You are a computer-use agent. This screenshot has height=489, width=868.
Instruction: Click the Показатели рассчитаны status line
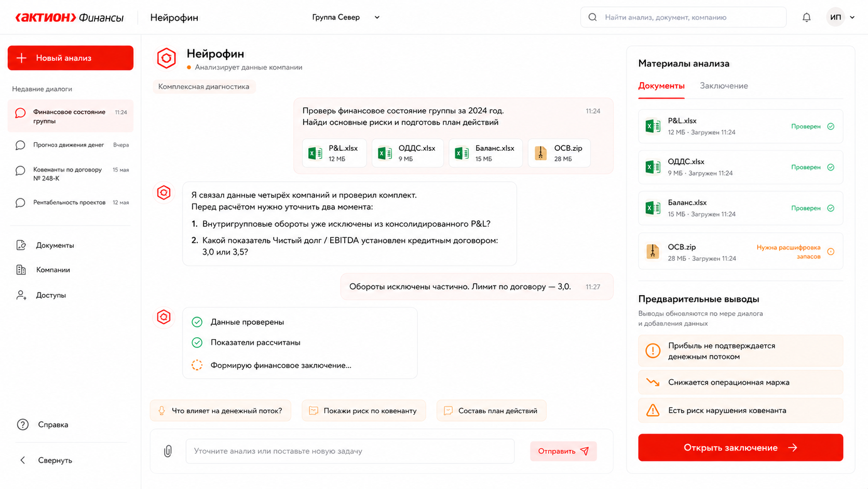tap(255, 342)
